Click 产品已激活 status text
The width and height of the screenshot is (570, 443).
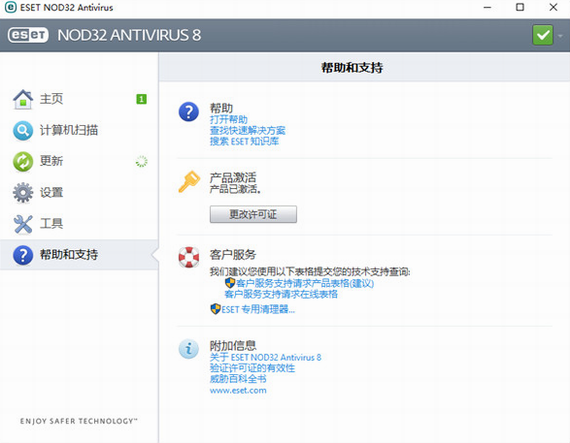coord(235,189)
